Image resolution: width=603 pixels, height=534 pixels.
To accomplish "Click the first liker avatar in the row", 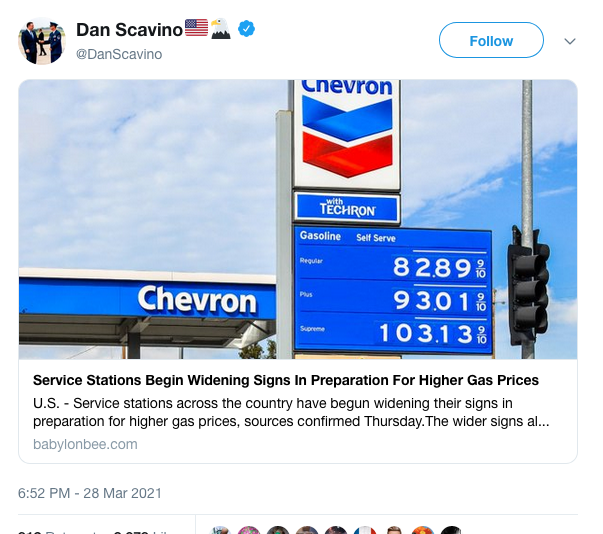I will pos(221,530).
